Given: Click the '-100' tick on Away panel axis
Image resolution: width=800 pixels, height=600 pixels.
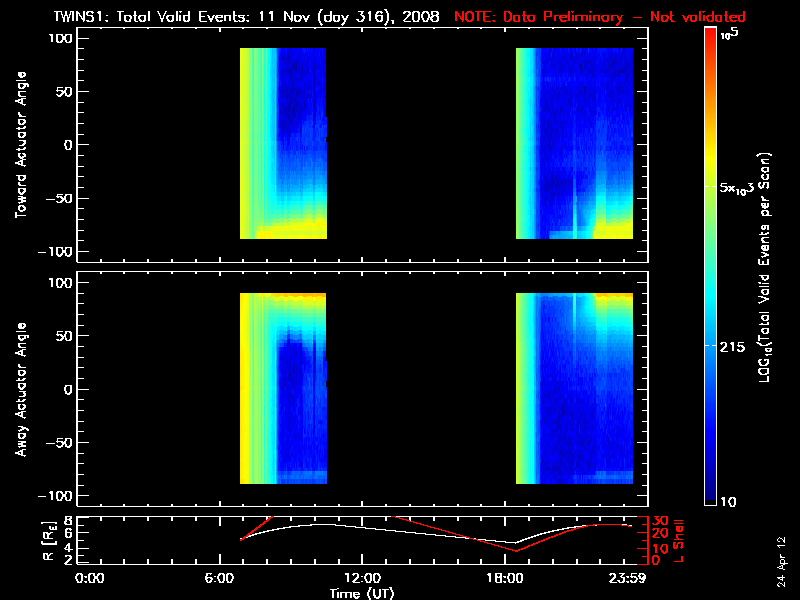Looking at the screenshot, I should click(x=56, y=496).
